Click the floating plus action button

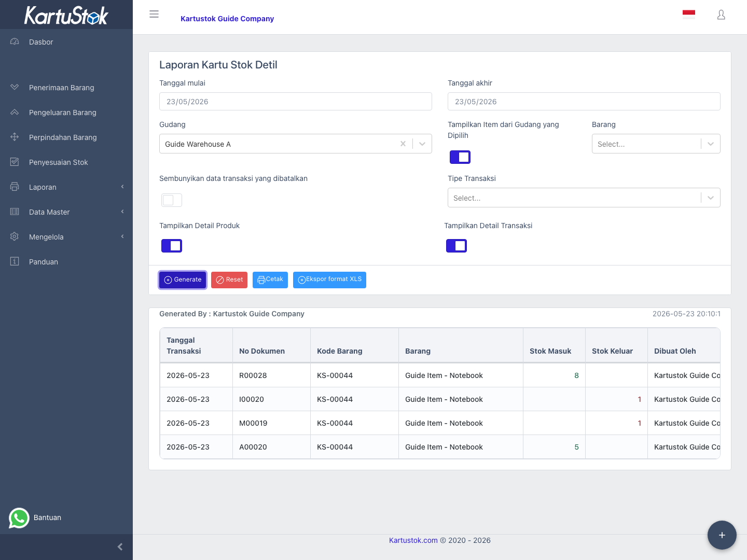722,535
